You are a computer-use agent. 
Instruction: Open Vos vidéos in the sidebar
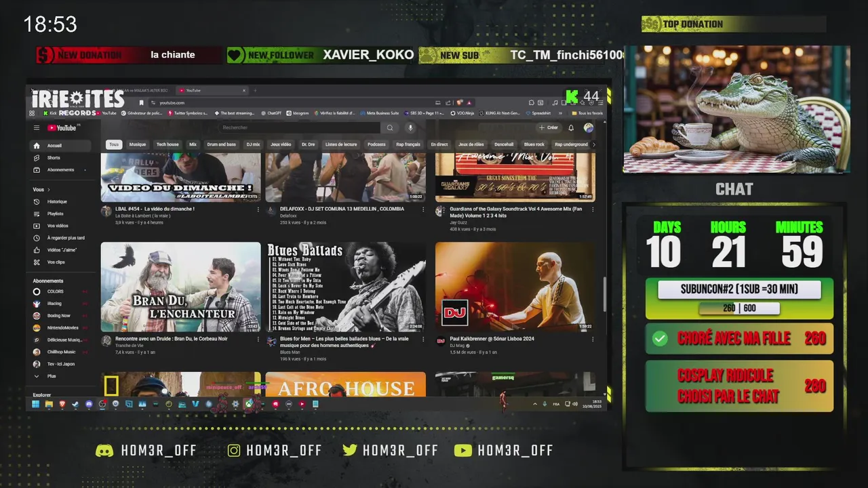(x=61, y=226)
